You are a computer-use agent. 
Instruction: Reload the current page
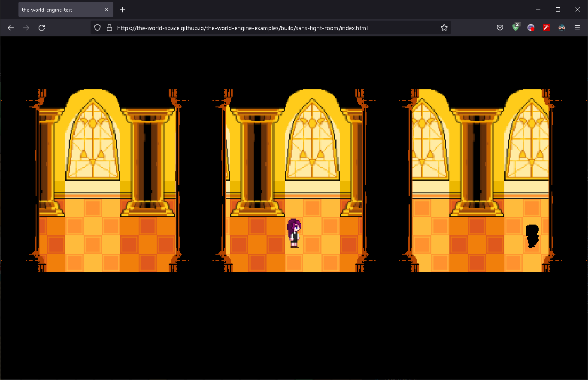42,27
